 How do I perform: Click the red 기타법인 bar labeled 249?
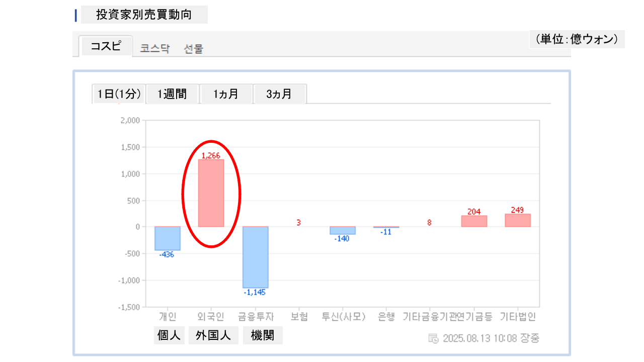pos(518,220)
